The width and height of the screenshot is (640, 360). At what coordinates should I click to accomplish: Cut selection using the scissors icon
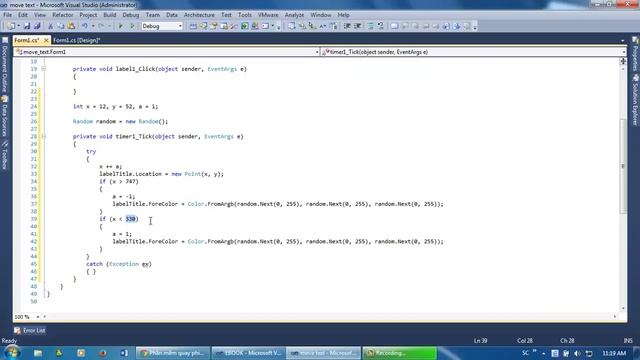tap(51, 26)
